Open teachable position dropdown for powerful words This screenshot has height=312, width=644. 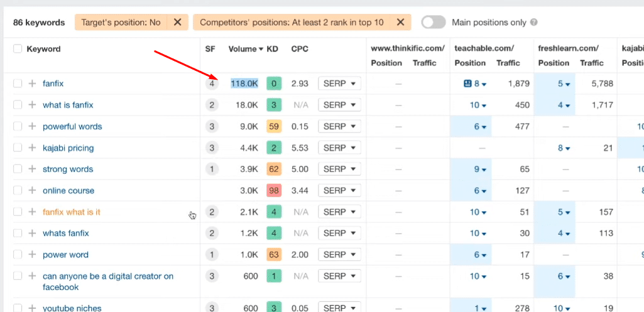[x=481, y=127]
